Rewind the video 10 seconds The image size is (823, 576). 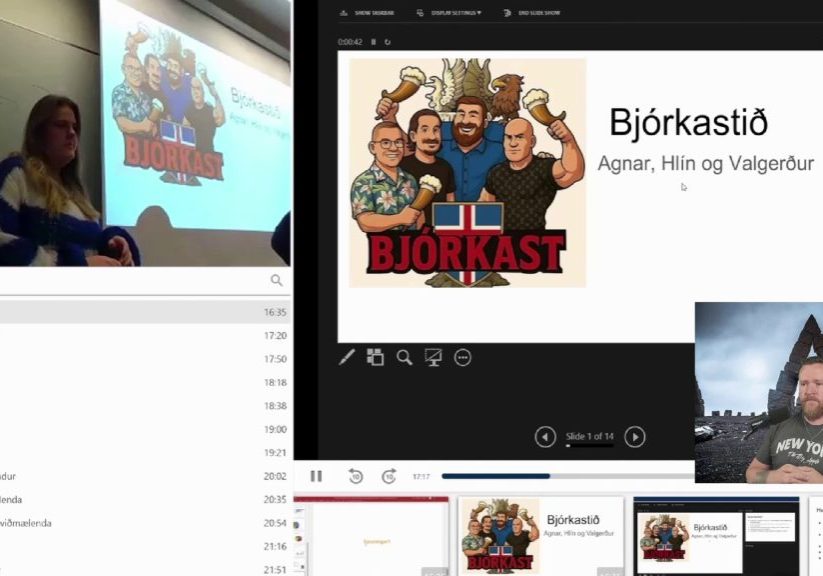355,477
